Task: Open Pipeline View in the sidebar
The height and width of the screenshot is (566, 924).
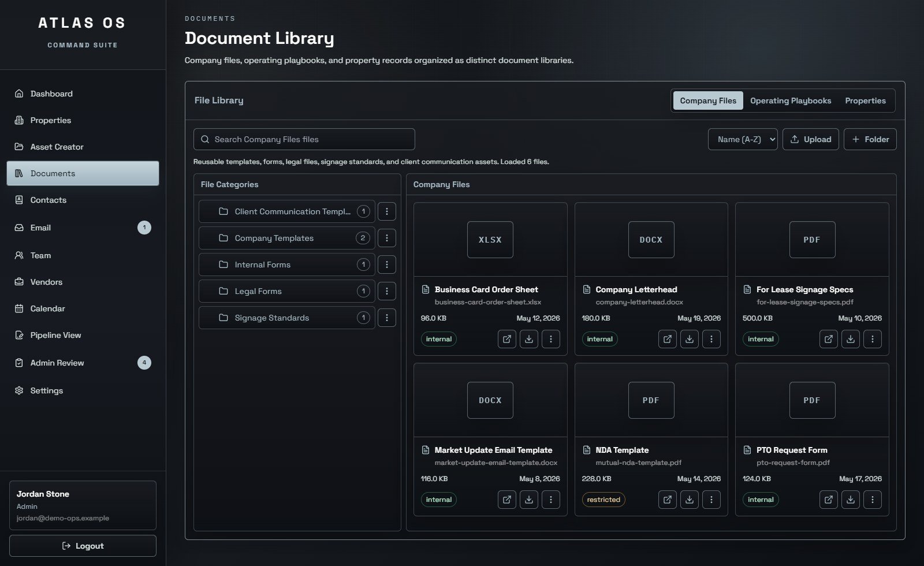Action: (83, 335)
